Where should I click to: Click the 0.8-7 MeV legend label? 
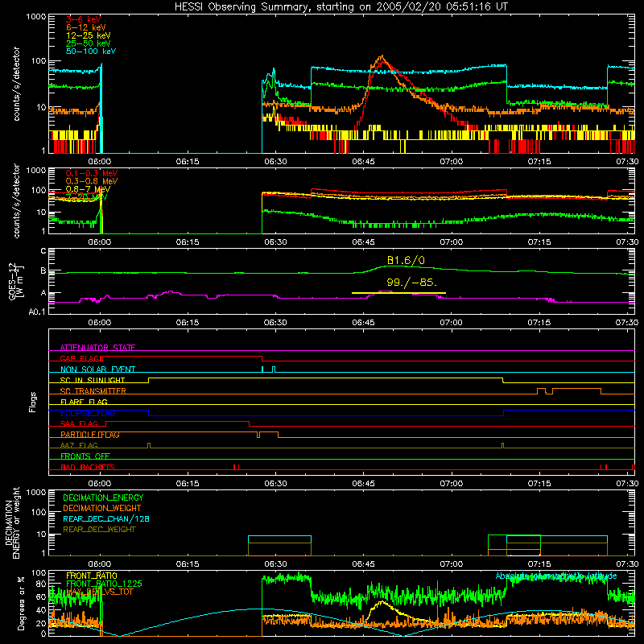point(89,189)
